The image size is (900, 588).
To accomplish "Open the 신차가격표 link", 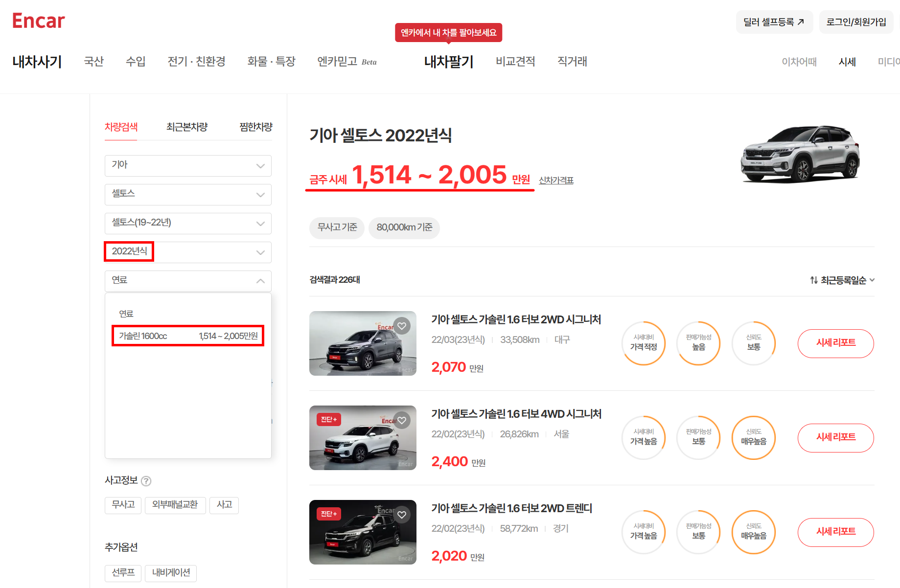I will (x=556, y=181).
